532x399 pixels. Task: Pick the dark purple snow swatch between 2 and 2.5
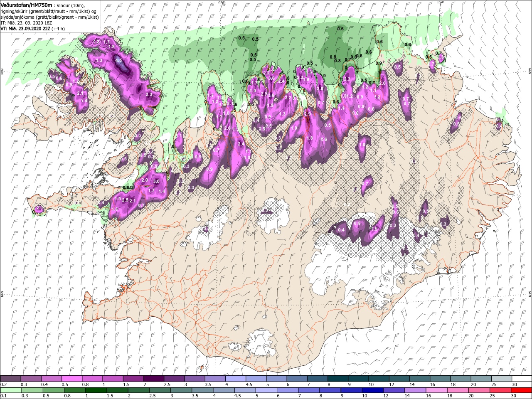coord(153,379)
